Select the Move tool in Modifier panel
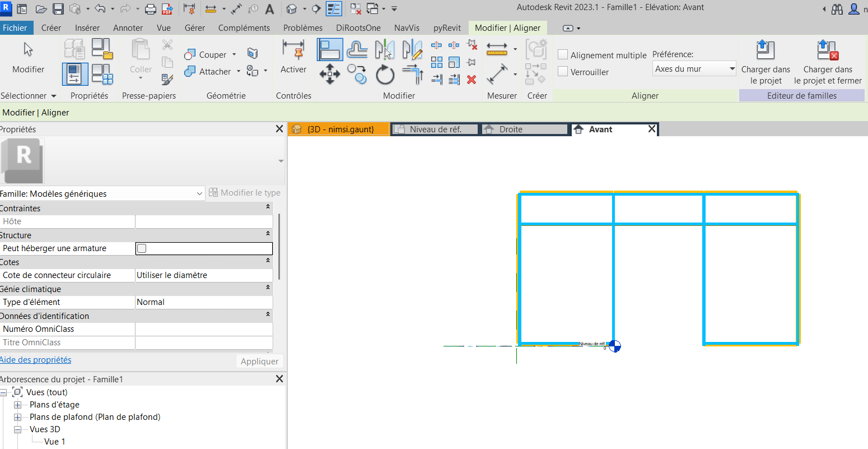This screenshot has height=449, width=868. point(329,74)
